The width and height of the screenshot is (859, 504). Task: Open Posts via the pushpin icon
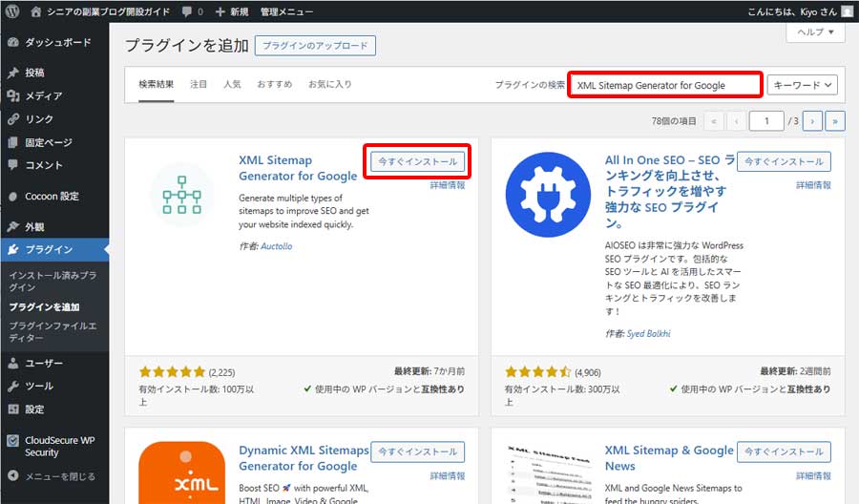click(13, 73)
